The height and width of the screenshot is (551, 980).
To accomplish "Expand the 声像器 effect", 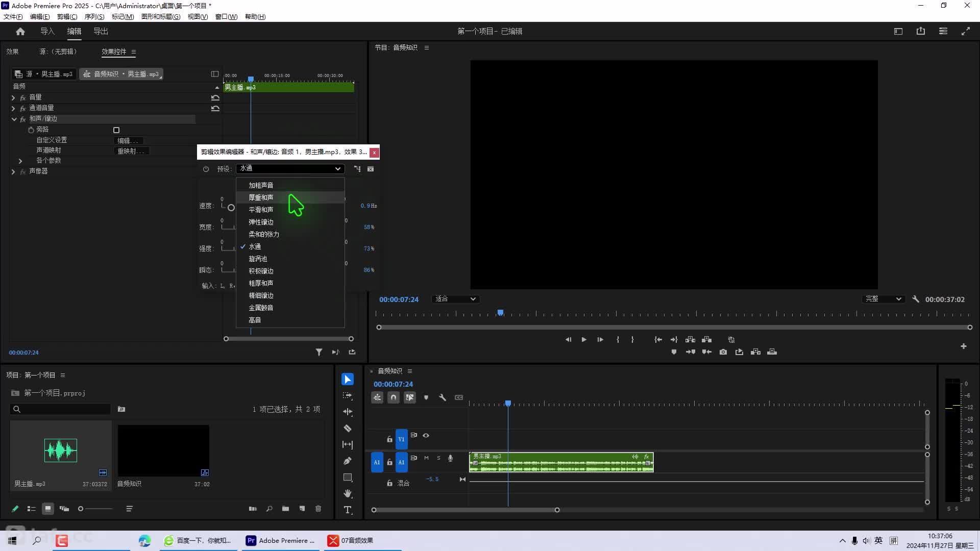I will 13,171.
